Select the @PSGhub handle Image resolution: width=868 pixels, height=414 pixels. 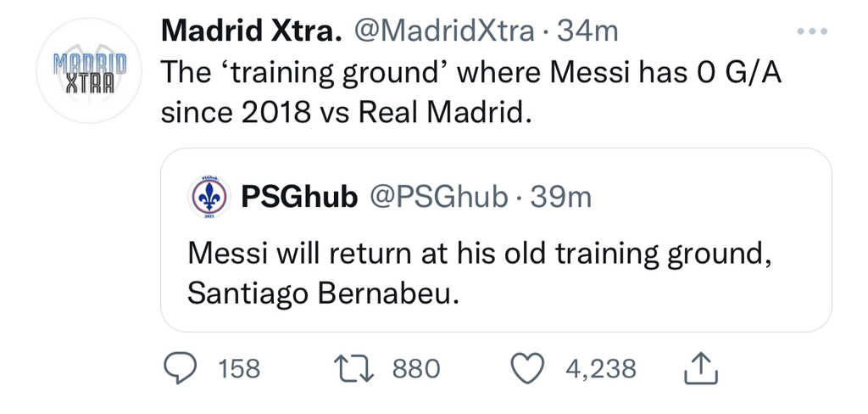point(437,198)
